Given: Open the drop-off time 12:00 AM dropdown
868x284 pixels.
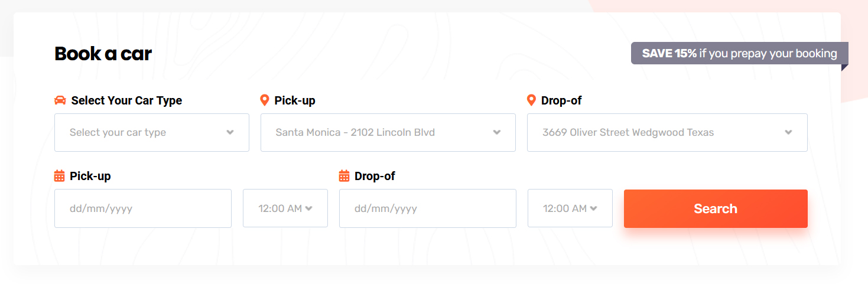Looking at the screenshot, I should pyautogui.click(x=570, y=208).
